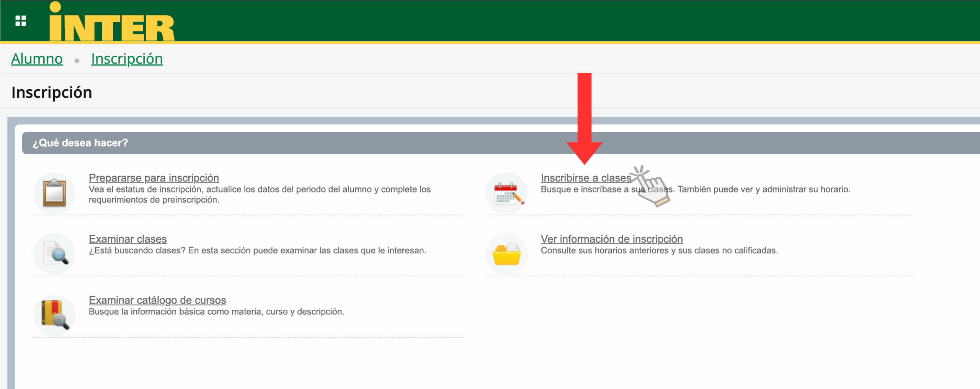Open Examinar catálogo de cursos link
The image size is (980, 389).
157,300
